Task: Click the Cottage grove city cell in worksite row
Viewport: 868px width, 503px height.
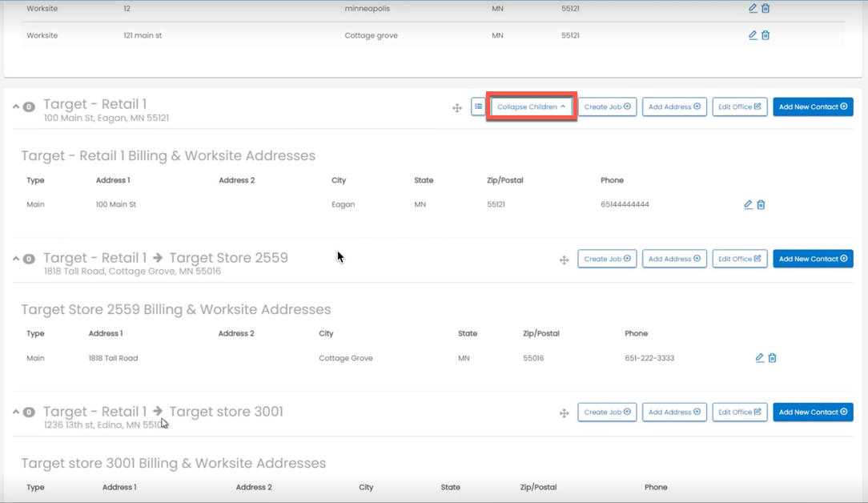Action: pyautogui.click(x=371, y=35)
